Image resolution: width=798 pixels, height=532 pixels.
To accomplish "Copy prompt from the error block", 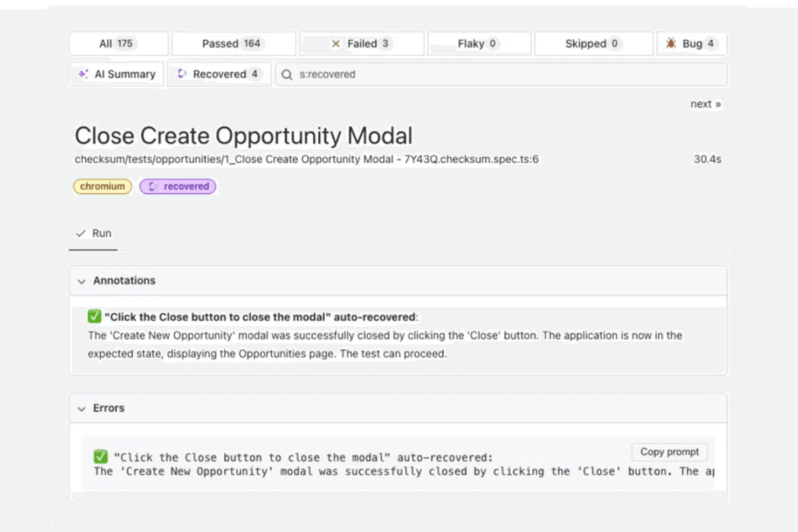I will 669,452.
